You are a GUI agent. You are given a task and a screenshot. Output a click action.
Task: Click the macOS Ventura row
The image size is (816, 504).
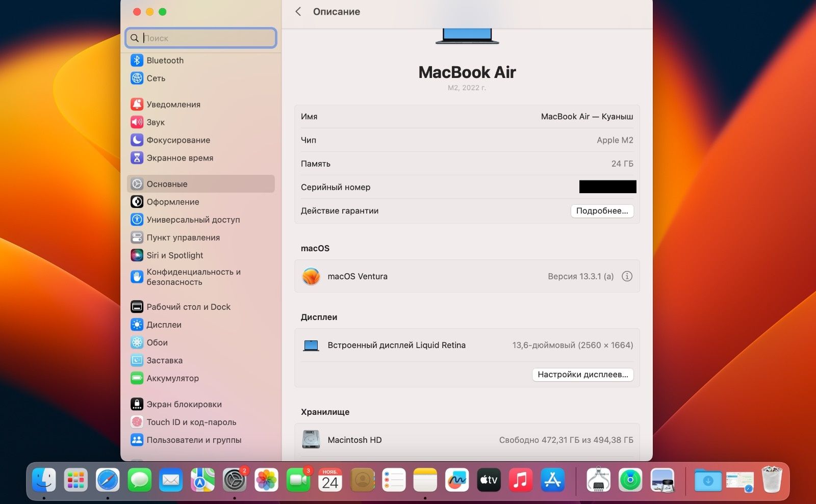tap(467, 276)
